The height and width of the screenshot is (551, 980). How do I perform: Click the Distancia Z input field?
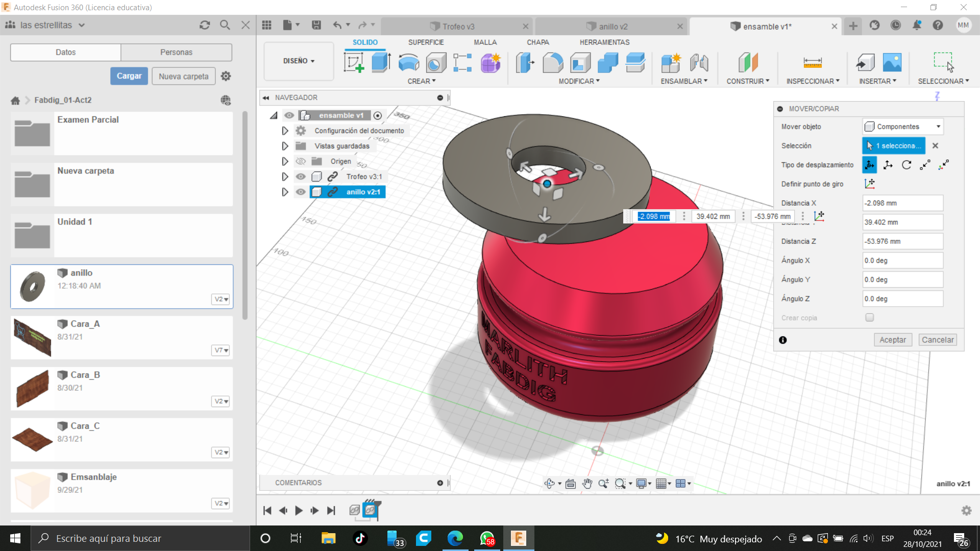(902, 241)
